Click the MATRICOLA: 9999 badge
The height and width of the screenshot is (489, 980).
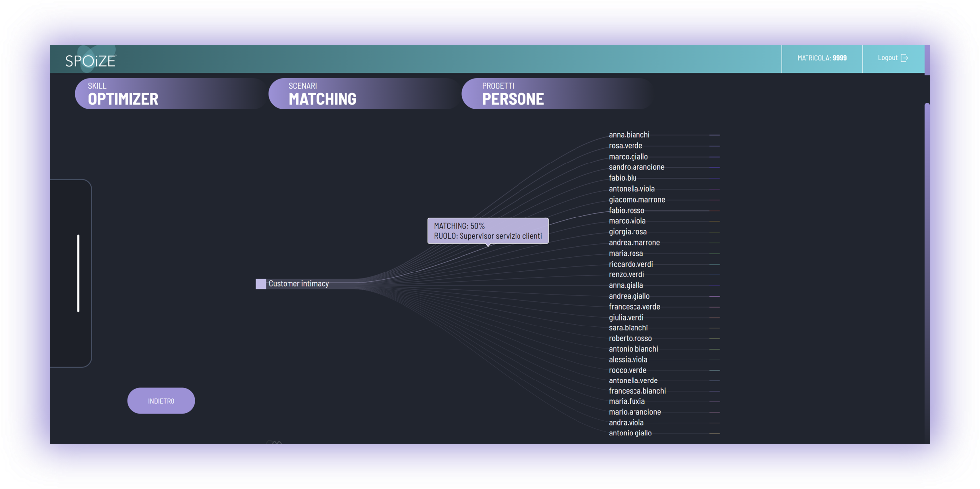(822, 58)
